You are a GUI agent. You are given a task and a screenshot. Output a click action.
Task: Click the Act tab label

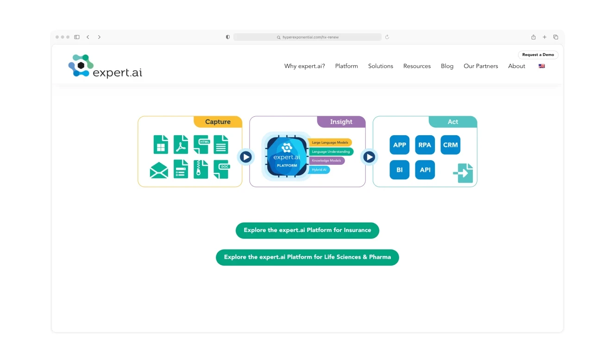coord(453,122)
